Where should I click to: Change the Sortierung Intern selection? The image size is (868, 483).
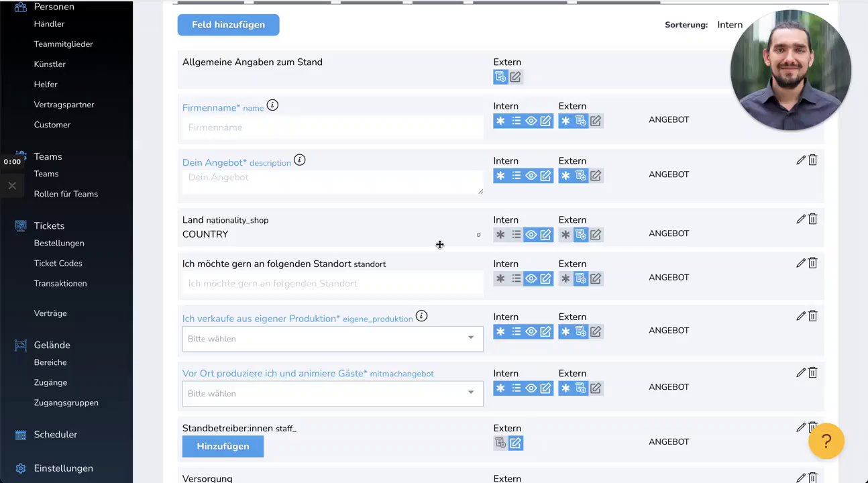tap(729, 25)
